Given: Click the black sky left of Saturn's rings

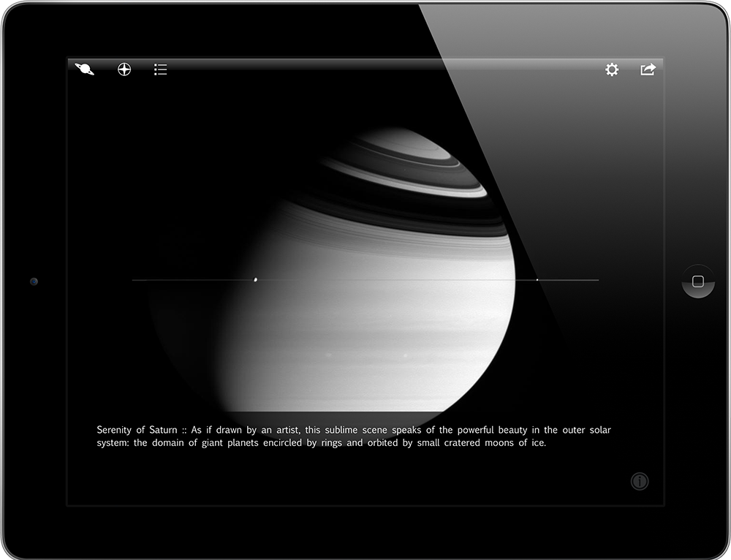Looking at the screenshot, I should pos(183,183).
